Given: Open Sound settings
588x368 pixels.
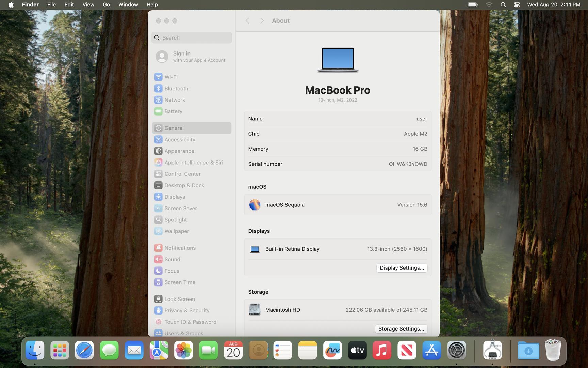Looking at the screenshot, I should pos(192,259).
